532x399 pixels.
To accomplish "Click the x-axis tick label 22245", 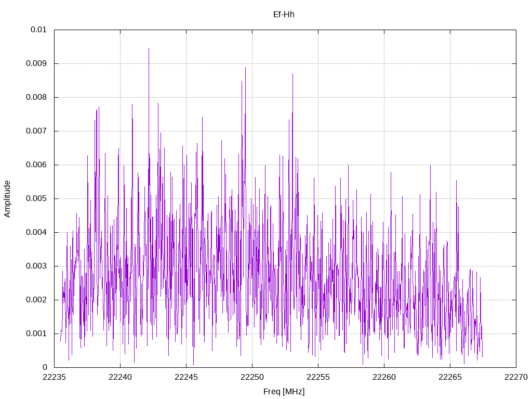I will (x=187, y=377).
